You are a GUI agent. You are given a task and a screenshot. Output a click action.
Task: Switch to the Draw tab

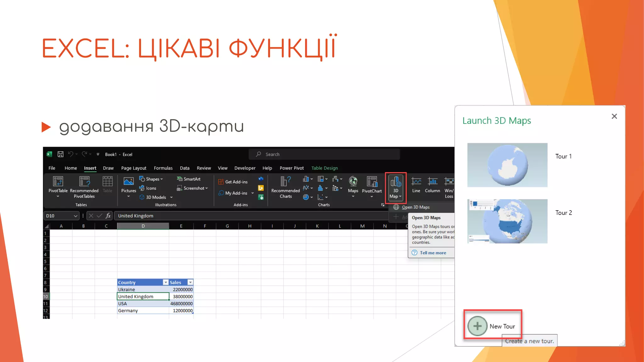point(108,168)
